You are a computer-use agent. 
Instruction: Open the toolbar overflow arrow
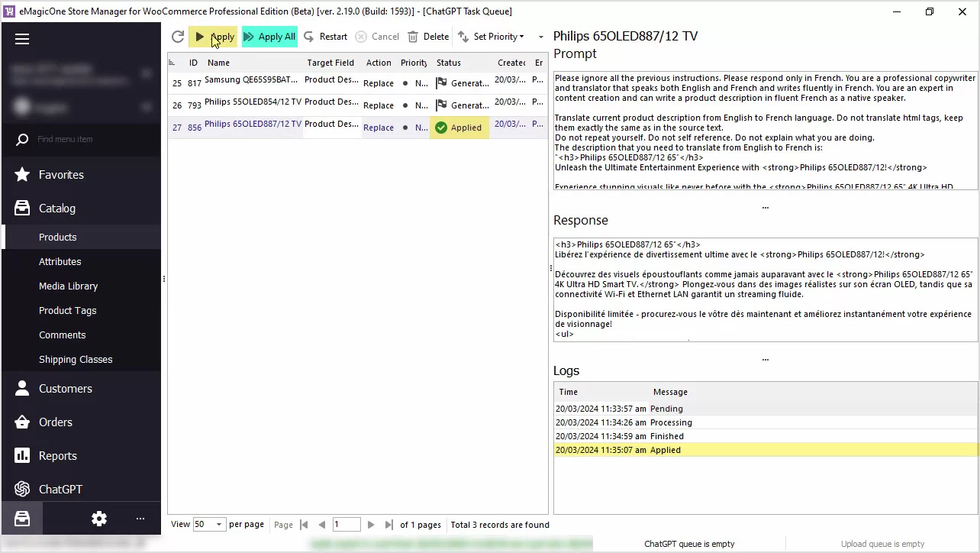point(541,37)
